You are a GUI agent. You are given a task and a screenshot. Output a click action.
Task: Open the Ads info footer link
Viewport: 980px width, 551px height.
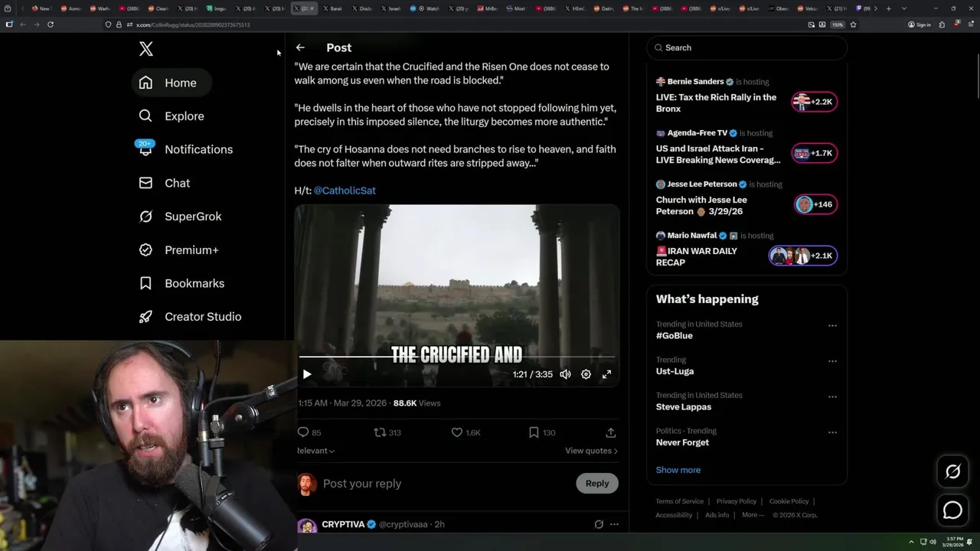coord(717,515)
